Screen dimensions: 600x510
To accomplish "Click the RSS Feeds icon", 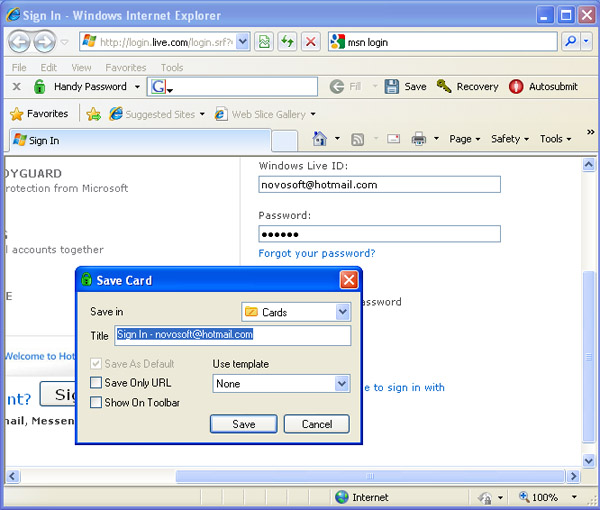I will pos(357,139).
